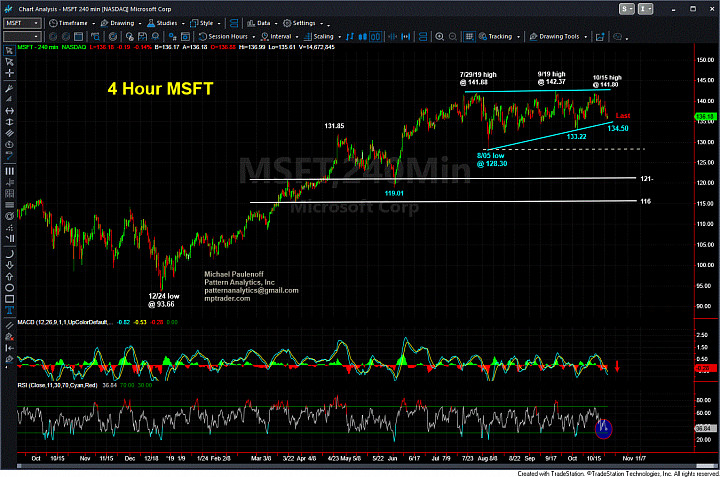Open the Drawing menu
Viewport: 720px width, 477px height.
[x=118, y=23]
